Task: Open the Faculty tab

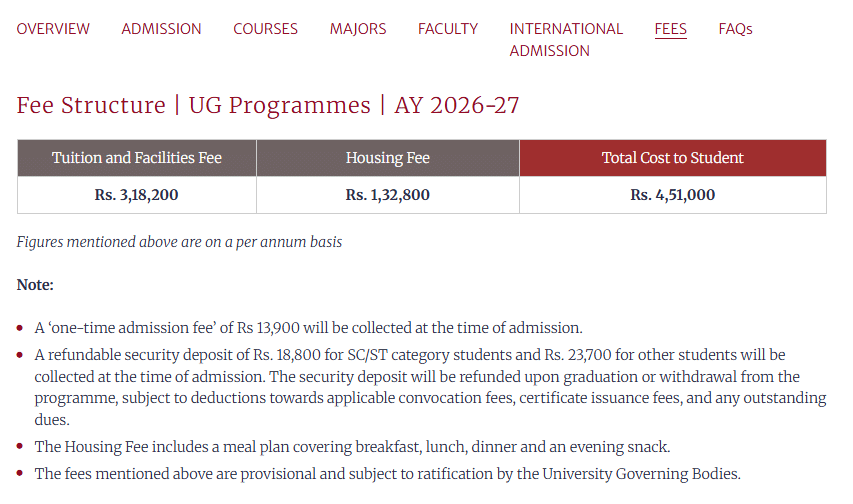Action: pos(448,29)
